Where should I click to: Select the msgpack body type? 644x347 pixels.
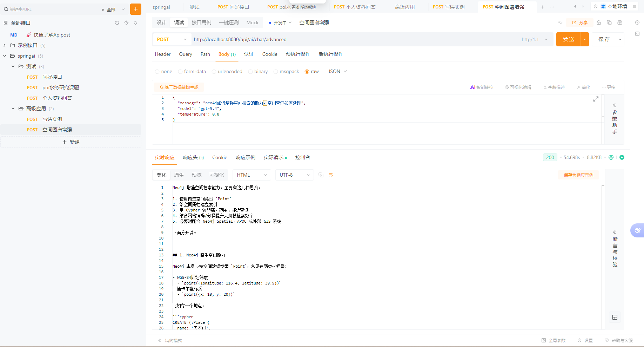tap(286, 72)
